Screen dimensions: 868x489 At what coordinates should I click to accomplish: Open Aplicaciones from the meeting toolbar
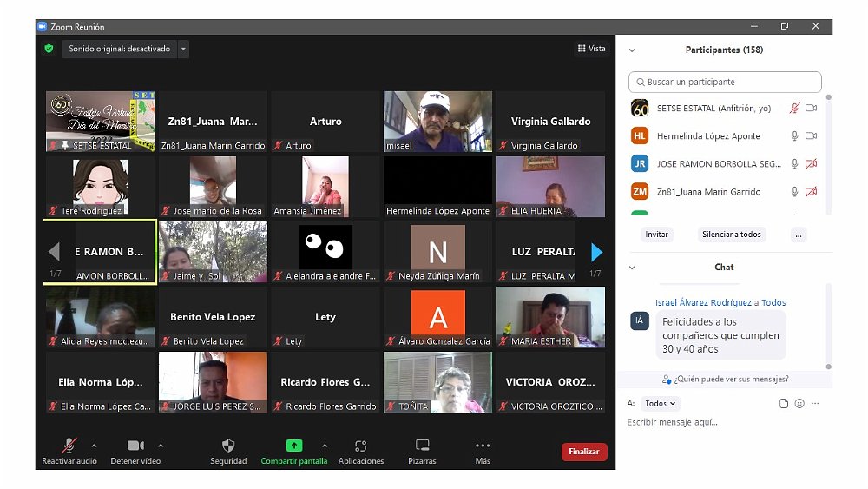pyautogui.click(x=360, y=446)
